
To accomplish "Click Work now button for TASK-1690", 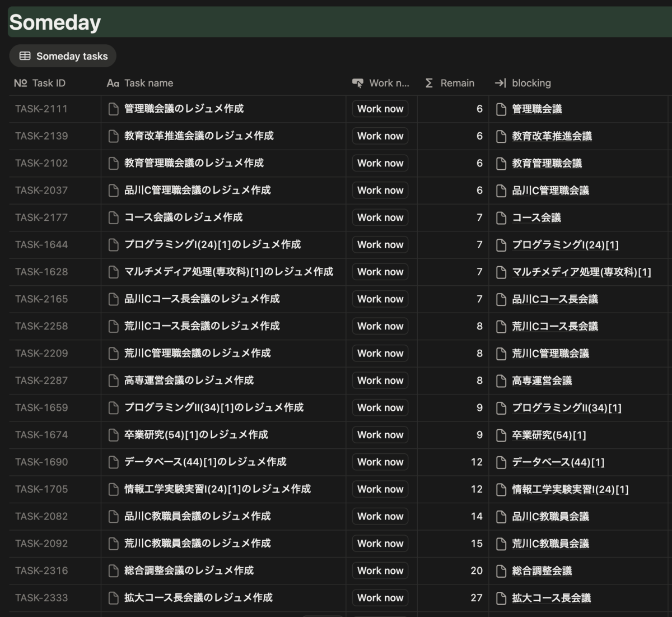I will click(380, 462).
